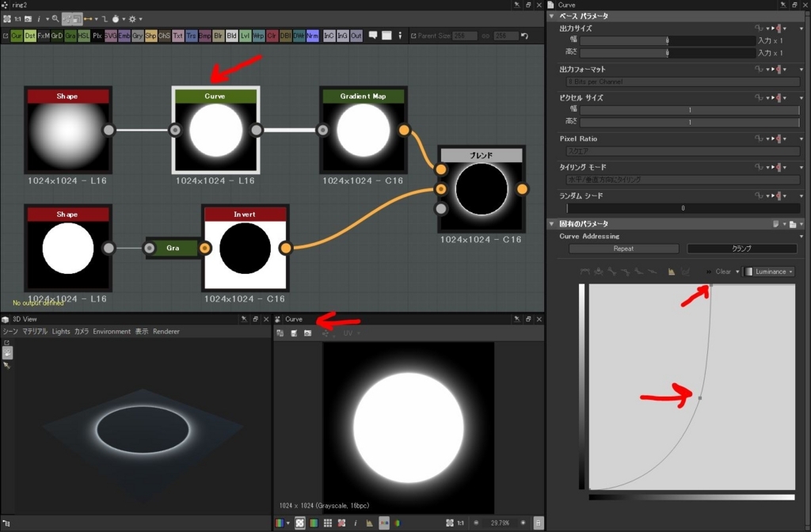Open the Pixel Ratio スクエア dropdown

coord(683,151)
